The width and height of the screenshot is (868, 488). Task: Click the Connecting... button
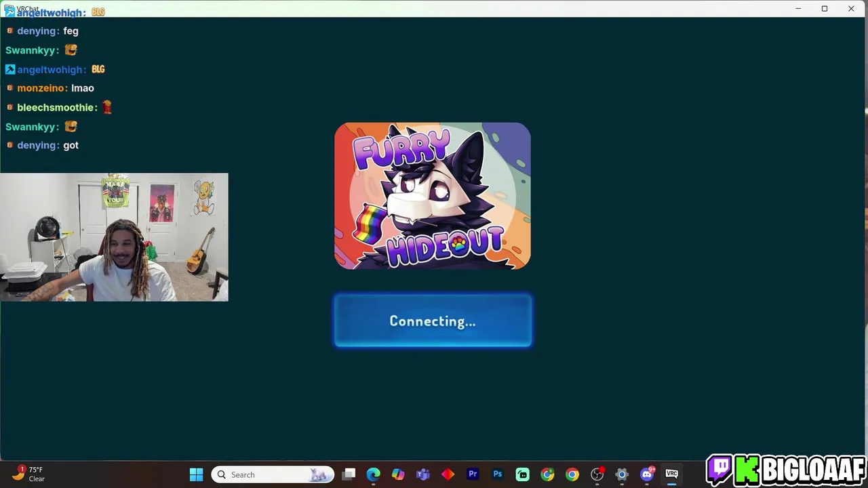433,321
